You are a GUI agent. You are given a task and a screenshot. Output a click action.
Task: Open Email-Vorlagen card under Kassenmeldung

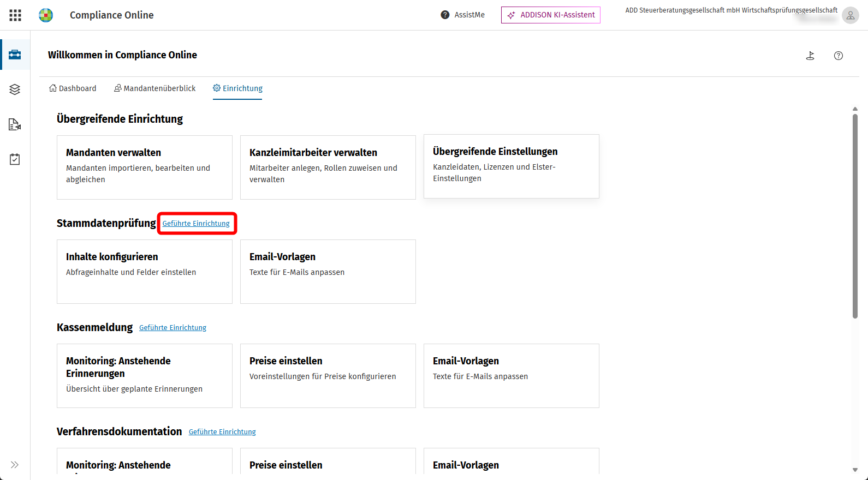(512, 376)
